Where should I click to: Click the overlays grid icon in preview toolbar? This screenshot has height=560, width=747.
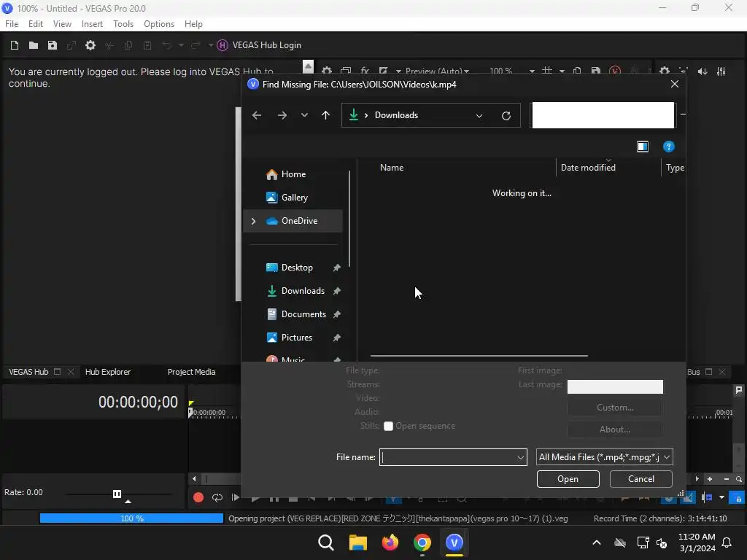tap(547, 71)
